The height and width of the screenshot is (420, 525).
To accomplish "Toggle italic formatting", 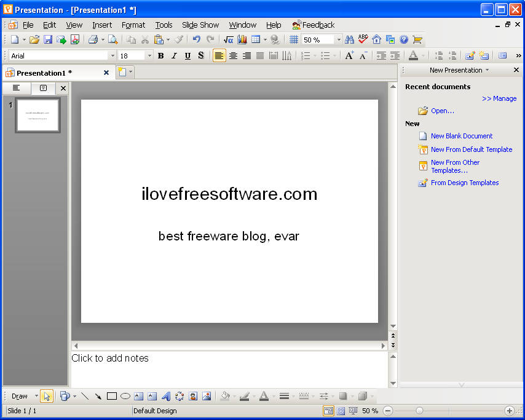I will click(174, 56).
